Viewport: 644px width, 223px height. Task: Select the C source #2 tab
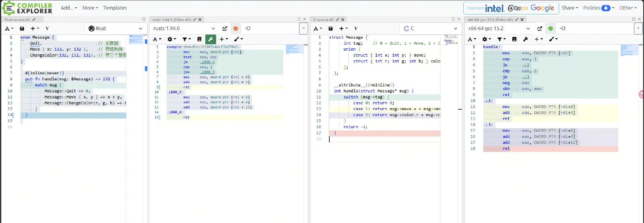323,19
